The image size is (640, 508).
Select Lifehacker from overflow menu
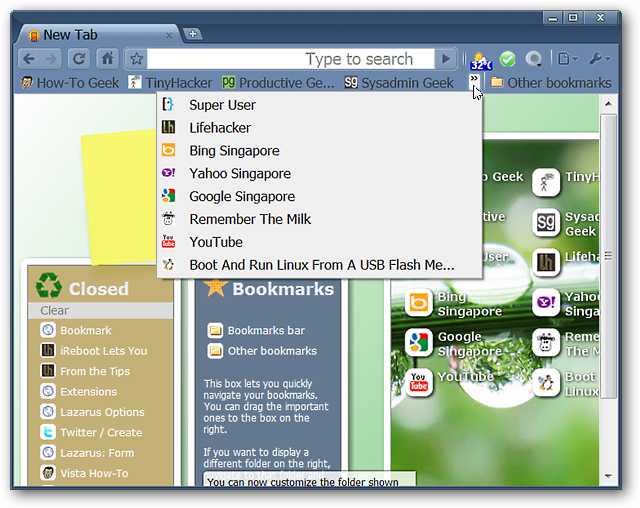[320, 128]
